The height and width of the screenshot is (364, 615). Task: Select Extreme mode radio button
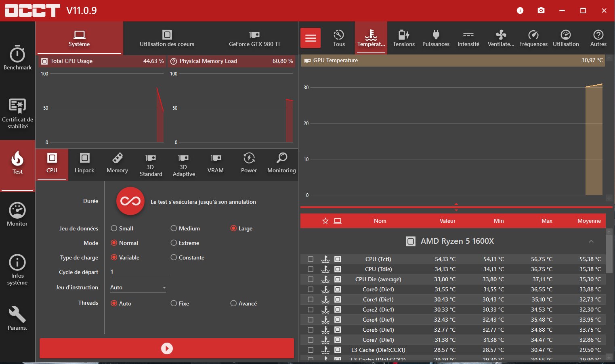pyautogui.click(x=174, y=243)
